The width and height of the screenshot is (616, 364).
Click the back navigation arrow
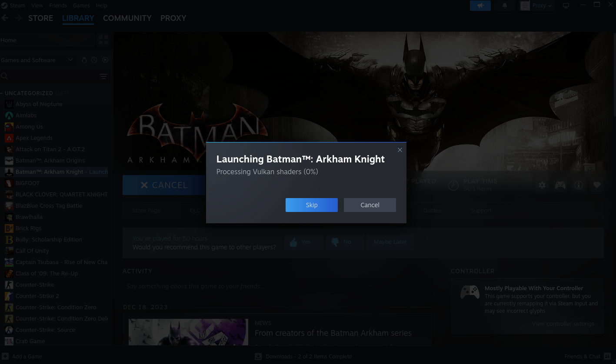(5, 18)
